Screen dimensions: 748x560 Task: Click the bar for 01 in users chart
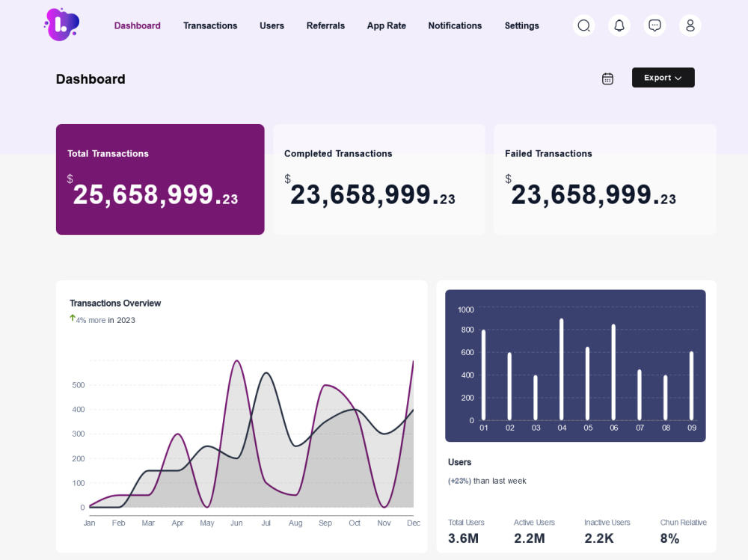pos(483,375)
